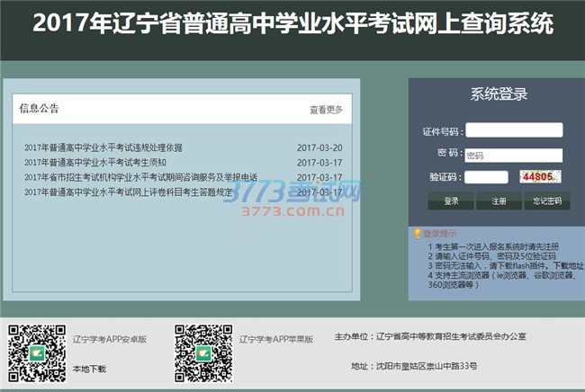Focus the 验证码 captcha input field
Viewport: 585px width, 392px height.
click(486, 177)
